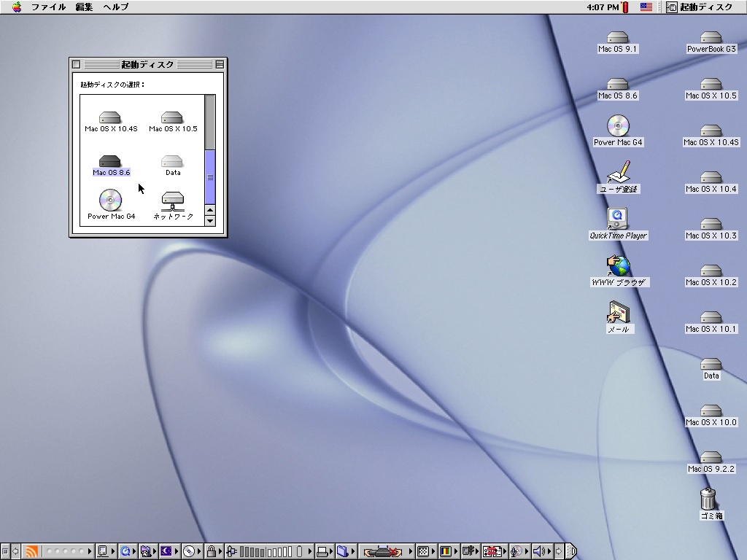Select Mac OS X 10.5 in Startup Disk window

tap(172, 122)
